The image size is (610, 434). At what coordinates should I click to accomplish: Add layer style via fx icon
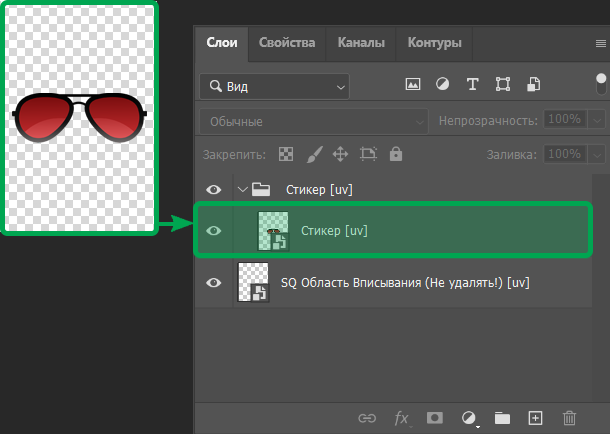(402, 417)
